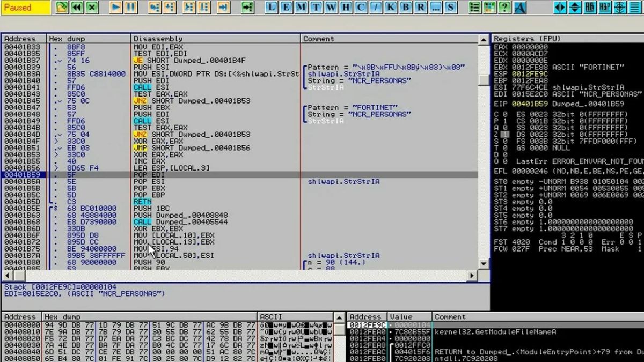Click the Hex dump header in disassembly pane

(x=89, y=39)
